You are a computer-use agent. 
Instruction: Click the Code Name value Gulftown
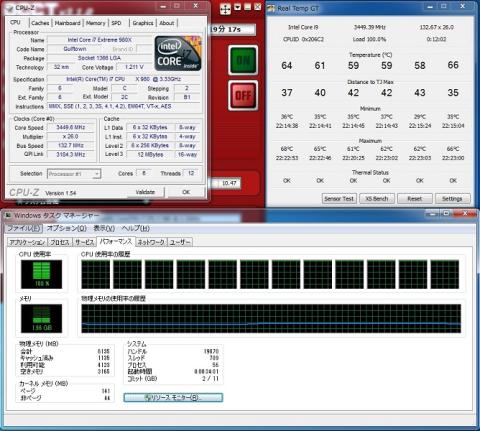click(75, 49)
